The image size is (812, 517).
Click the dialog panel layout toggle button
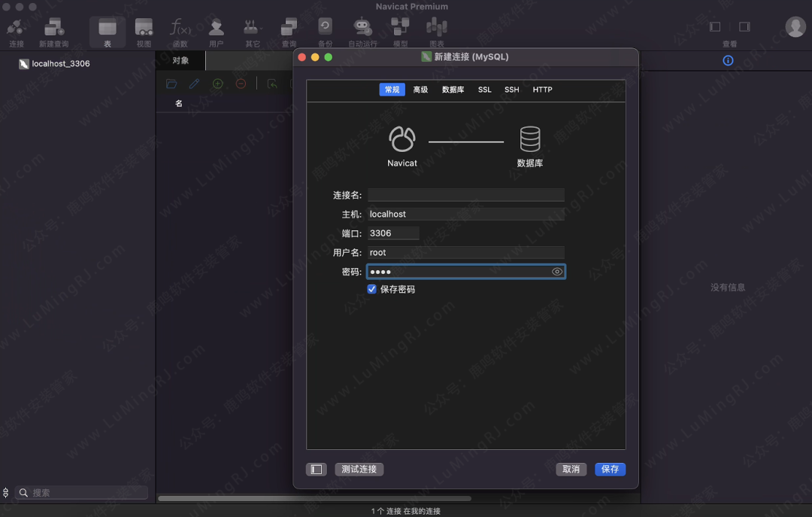click(x=317, y=470)
